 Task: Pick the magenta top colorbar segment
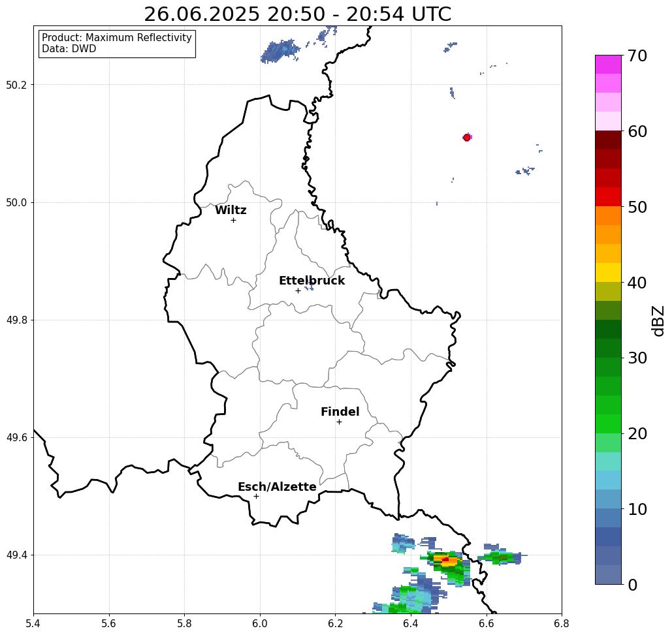click(608, 65)
